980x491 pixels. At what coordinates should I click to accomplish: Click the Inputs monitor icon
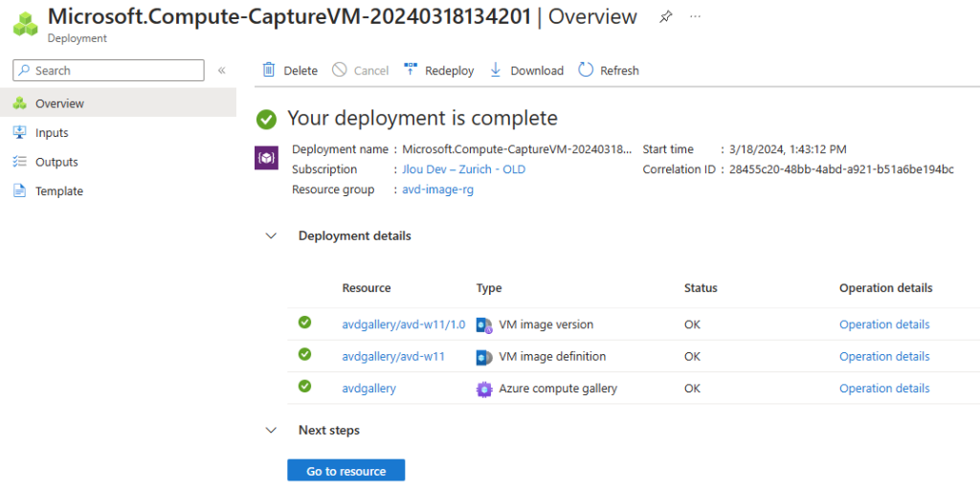pyautogui.click(x=20, y=132)
